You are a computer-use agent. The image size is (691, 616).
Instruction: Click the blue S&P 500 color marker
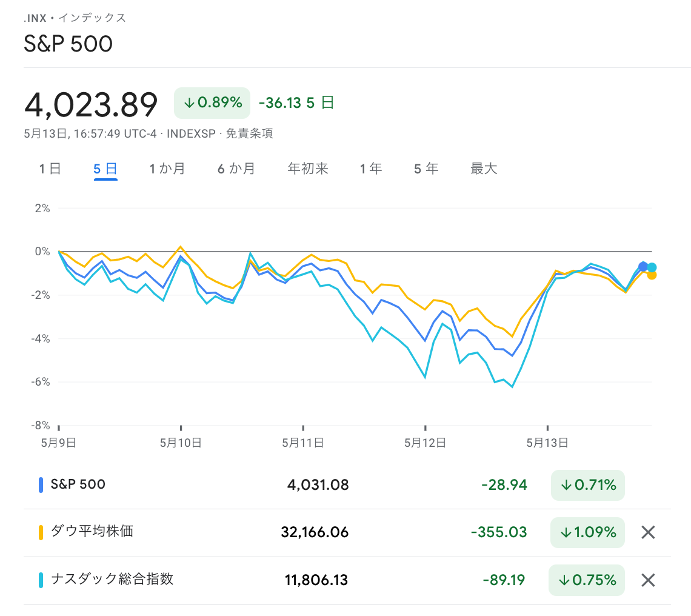click(41, 484)
